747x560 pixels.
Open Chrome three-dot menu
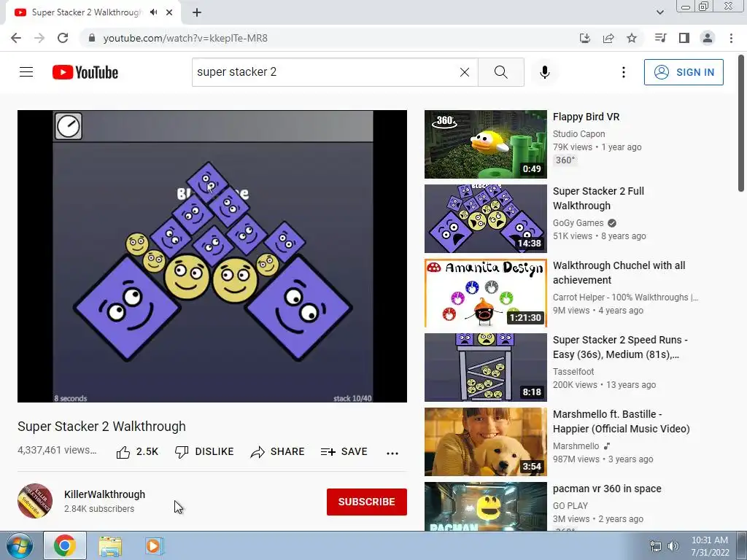[x=731, y=38]
